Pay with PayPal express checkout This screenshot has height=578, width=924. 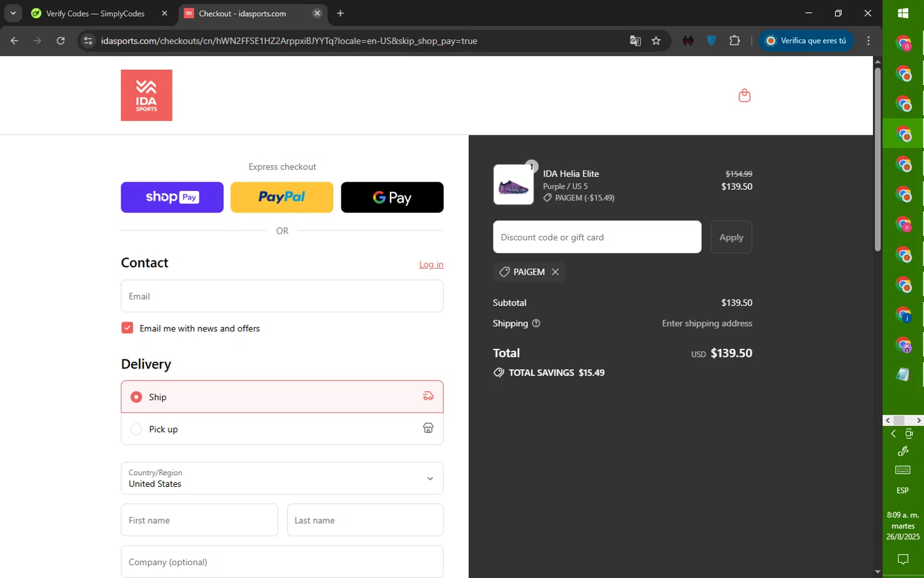pyautogui.click(x=282, y=197)
